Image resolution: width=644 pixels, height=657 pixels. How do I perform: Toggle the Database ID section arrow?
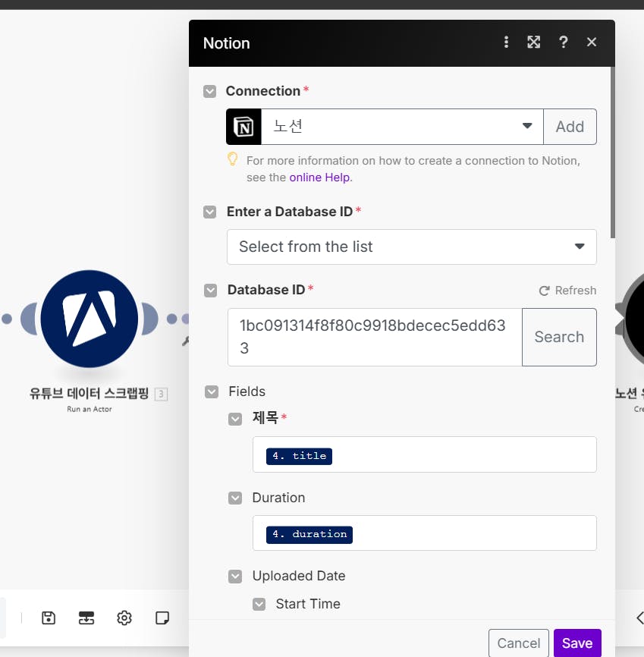210,291
